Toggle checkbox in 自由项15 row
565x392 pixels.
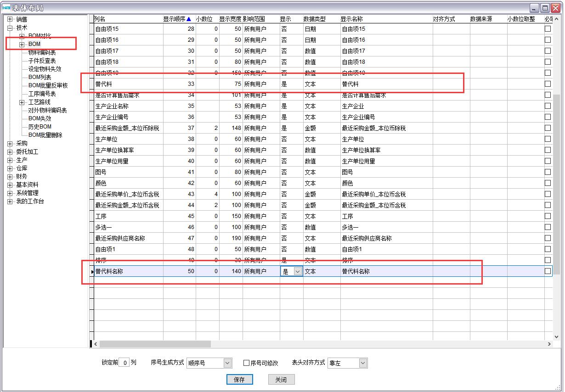coord(548,28)
